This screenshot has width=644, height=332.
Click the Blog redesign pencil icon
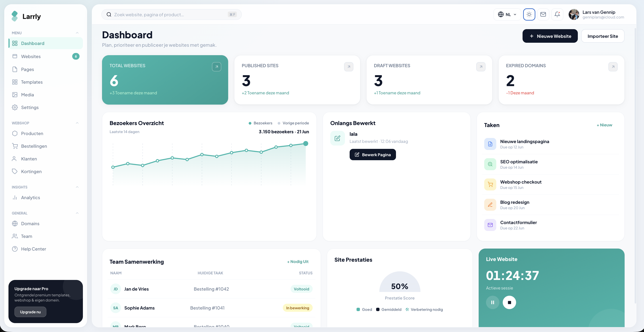[490, 205]
